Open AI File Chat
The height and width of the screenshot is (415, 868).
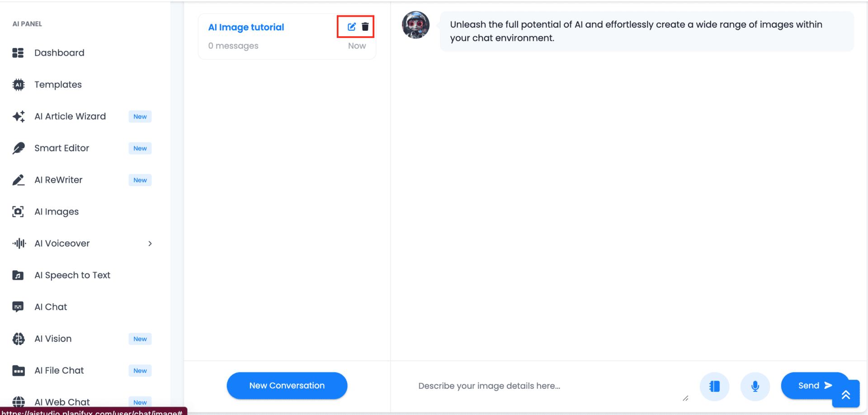pyautogui.click(x=59, y=371)
